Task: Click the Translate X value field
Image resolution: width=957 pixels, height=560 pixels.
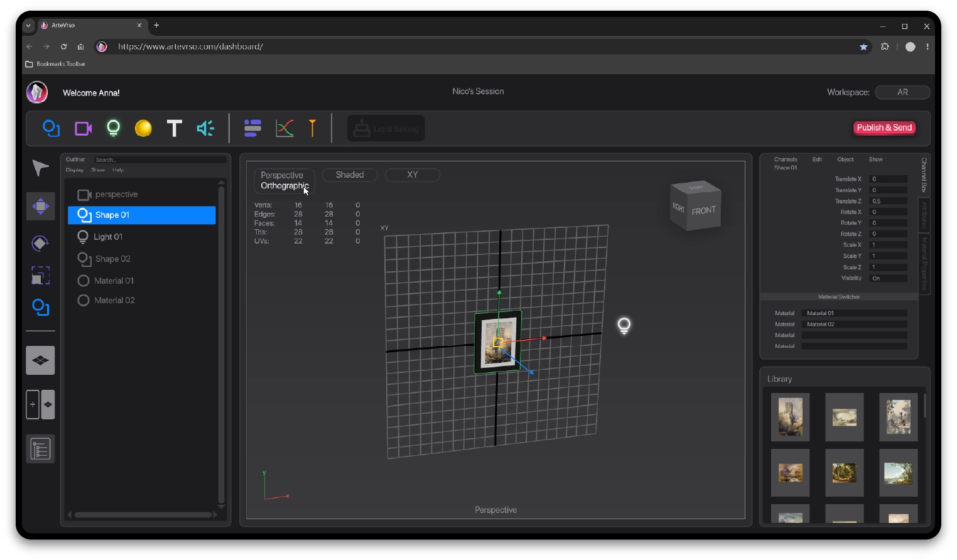Action: coord(888,179)
